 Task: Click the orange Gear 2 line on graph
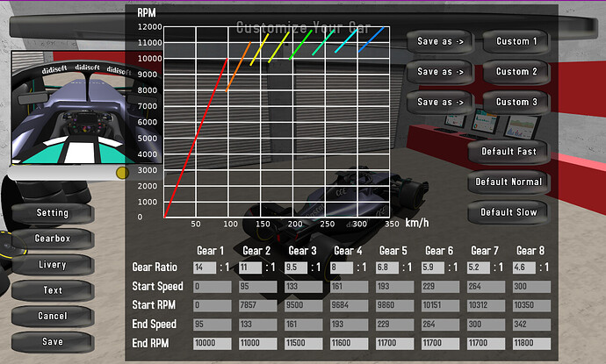238,67
